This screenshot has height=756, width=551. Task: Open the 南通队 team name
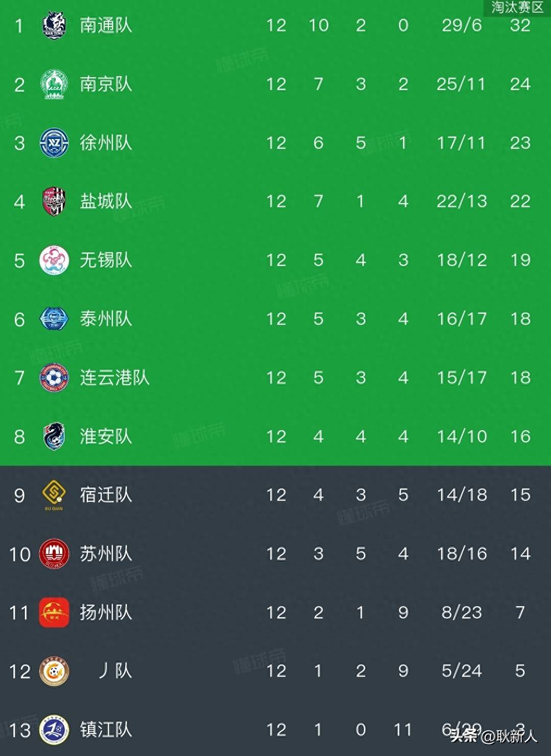coord(106,26)
